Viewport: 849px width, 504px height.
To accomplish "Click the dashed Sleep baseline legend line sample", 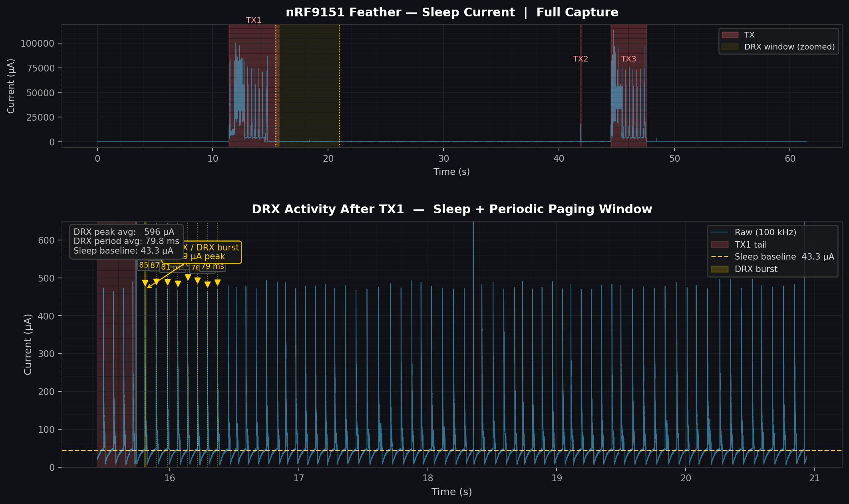I will tap(720, 257).
